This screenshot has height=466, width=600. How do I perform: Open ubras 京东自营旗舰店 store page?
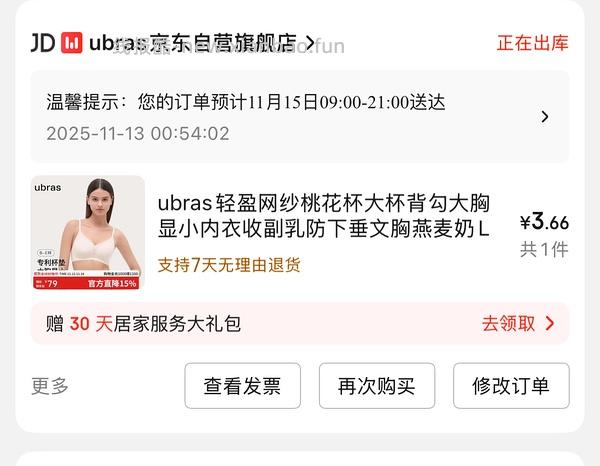point(192,43)
